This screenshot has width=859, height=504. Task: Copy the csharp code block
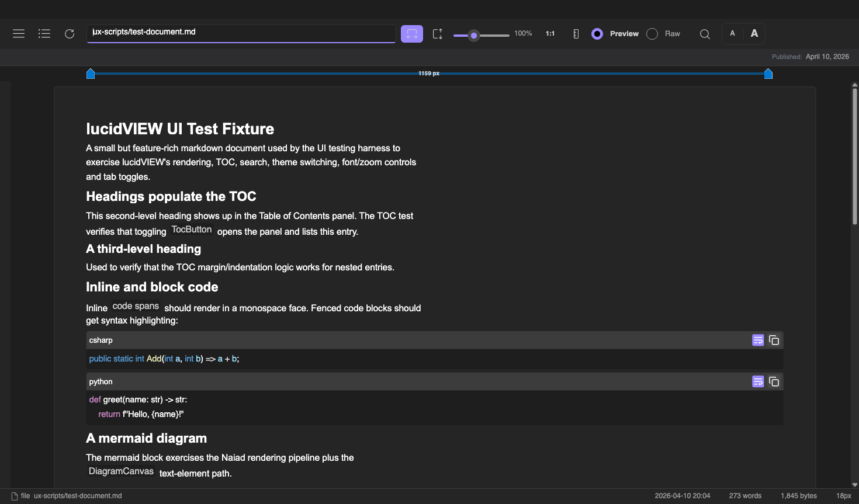774,340
